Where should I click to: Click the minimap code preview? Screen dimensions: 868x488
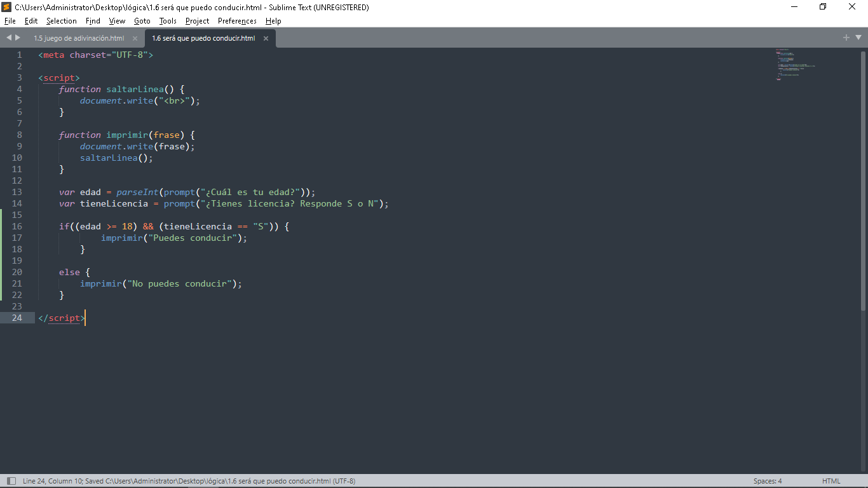tap(795, 65)
